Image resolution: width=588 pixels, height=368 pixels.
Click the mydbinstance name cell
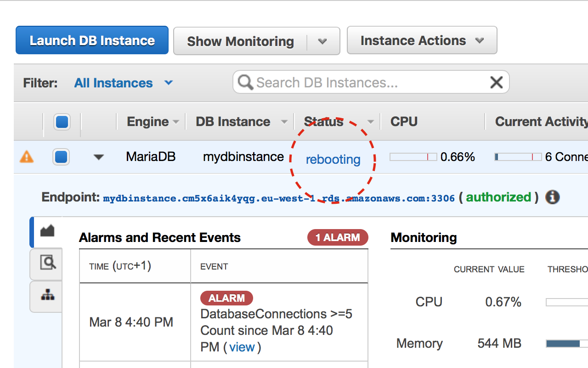click(243, 157)
